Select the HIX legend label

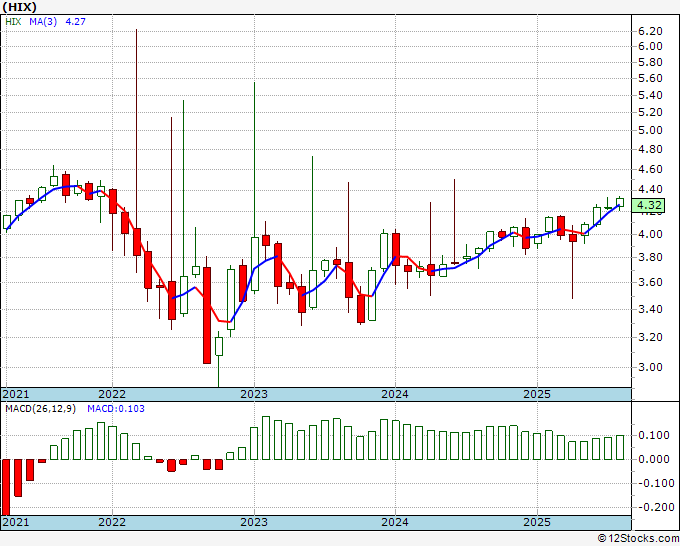[13, 21]
